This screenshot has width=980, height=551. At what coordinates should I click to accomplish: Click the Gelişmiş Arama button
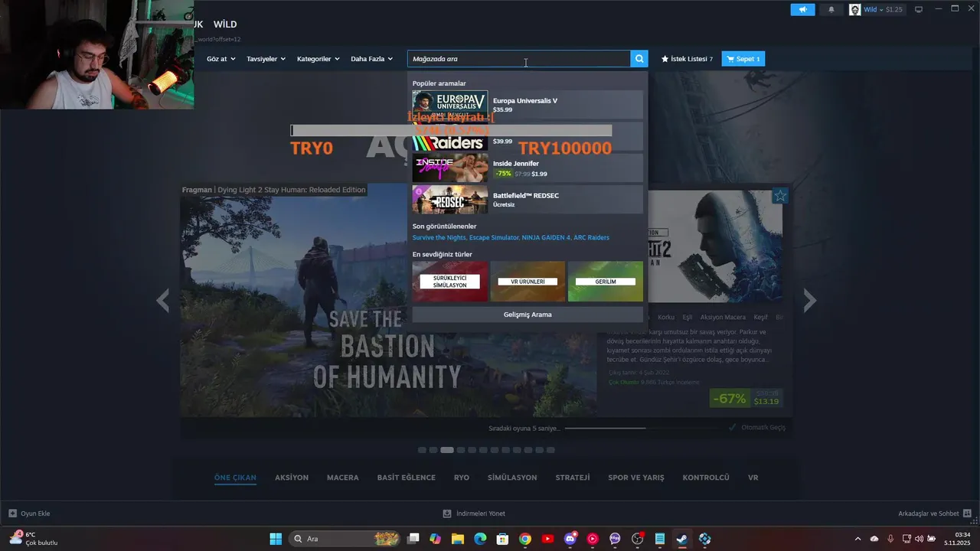coord(528,315)
